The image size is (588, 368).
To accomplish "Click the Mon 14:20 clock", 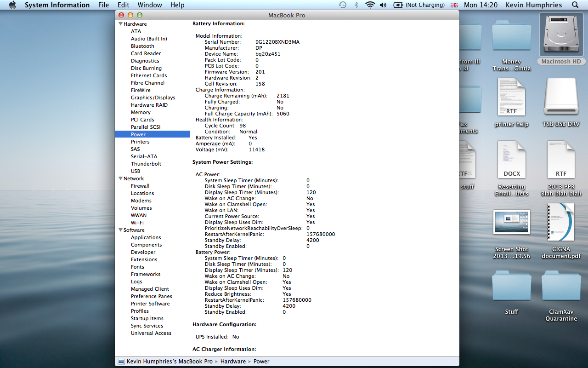I will [x=481, y=5].
